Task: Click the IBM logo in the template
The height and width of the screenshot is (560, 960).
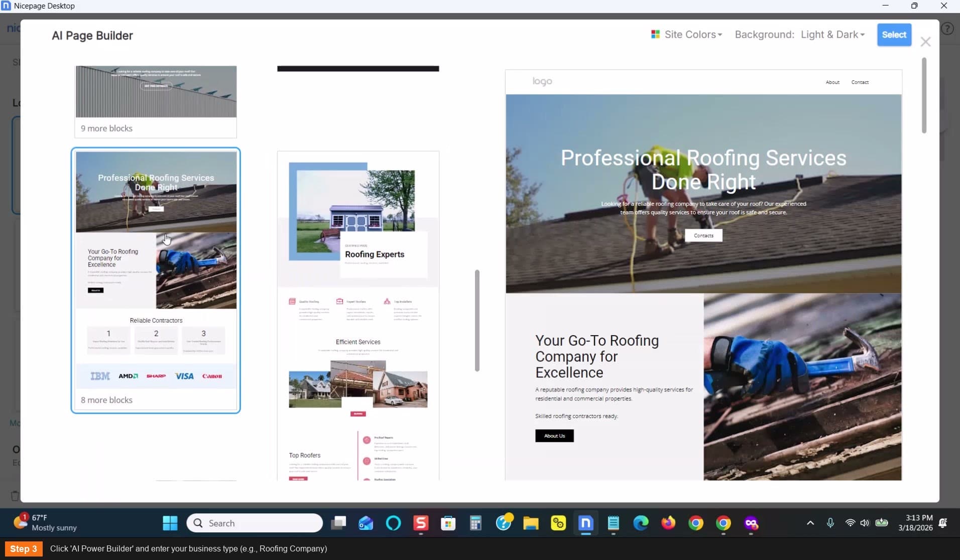Action: click(100, 376)
